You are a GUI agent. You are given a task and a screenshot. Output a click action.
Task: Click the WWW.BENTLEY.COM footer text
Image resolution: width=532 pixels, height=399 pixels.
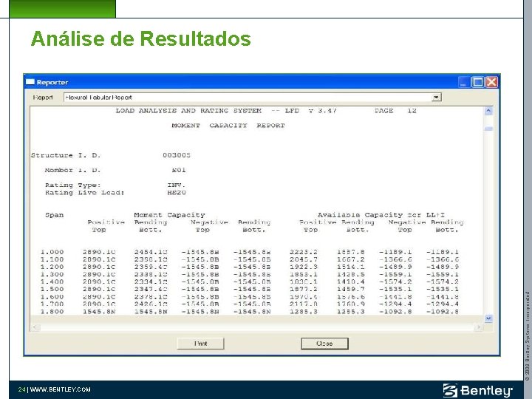pos(61,389)
